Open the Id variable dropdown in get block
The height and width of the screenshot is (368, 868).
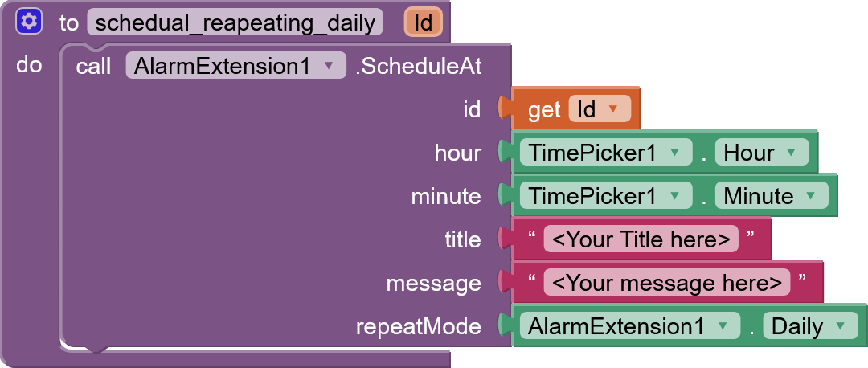[598, 109]
